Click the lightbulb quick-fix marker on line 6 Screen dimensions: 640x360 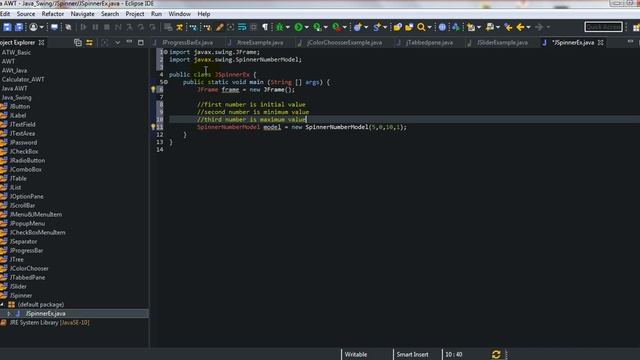pyautogui.click(x=153, y=89)
